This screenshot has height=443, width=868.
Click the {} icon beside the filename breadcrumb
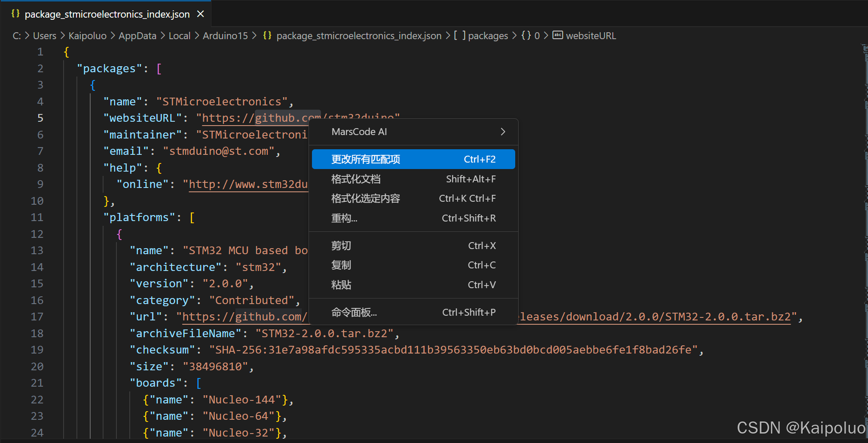tap(267, 36)
